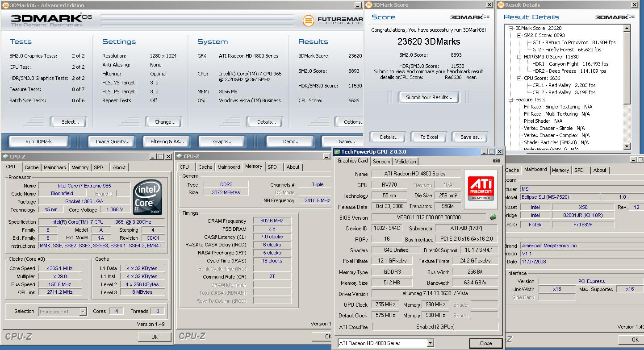Image resolution: width=644 pixels, height=350 pixels.
Task: Click the Futuremark Corporation logo
Action: coord(333,21)
